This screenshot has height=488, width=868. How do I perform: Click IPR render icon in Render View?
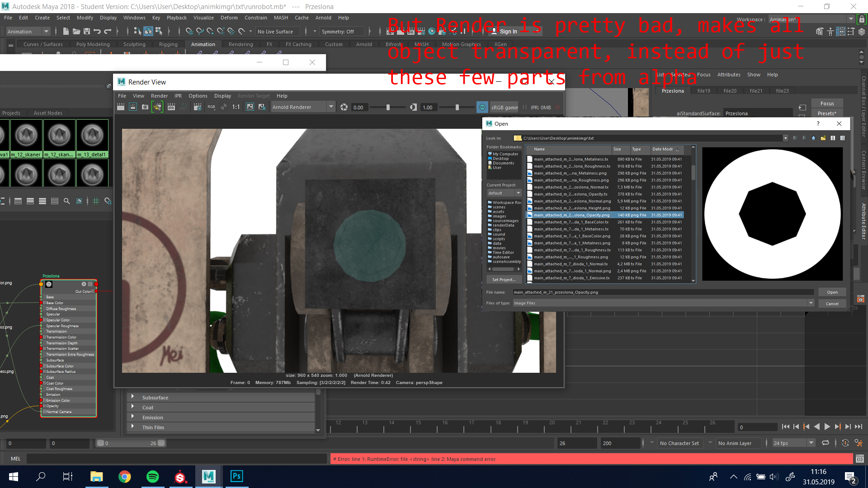171,107
